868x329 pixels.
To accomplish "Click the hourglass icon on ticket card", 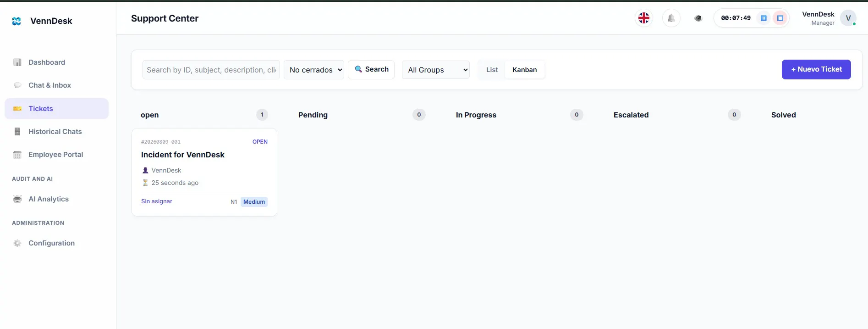I will (x=145, y=183).
